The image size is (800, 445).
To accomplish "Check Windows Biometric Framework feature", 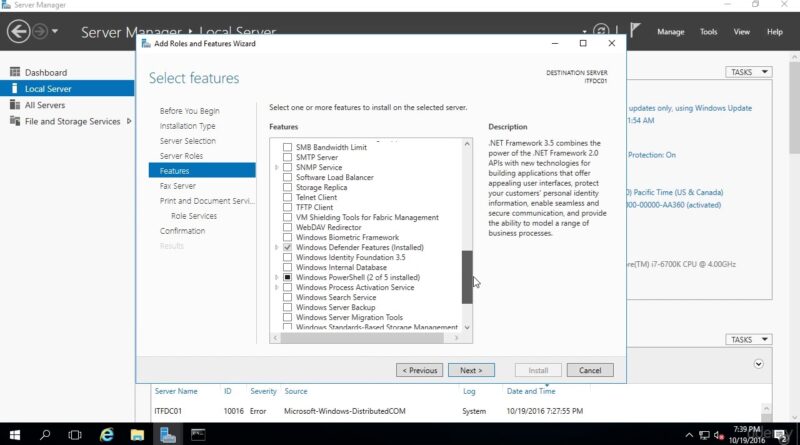I will [x=287, y=237].
